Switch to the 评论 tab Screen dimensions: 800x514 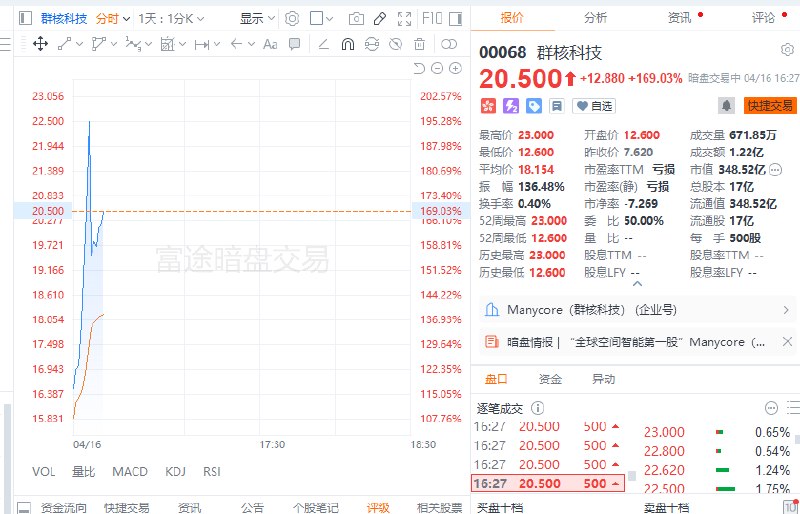point(763,18)
